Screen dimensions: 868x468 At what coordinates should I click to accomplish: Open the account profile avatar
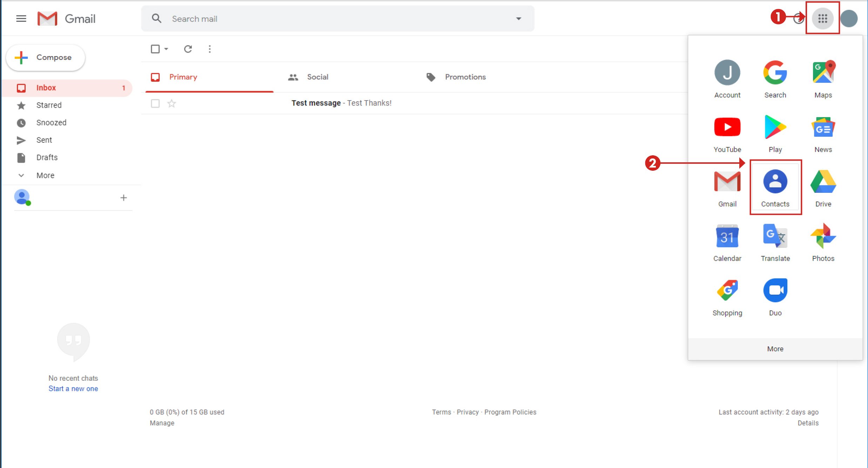tap(849, 18)
